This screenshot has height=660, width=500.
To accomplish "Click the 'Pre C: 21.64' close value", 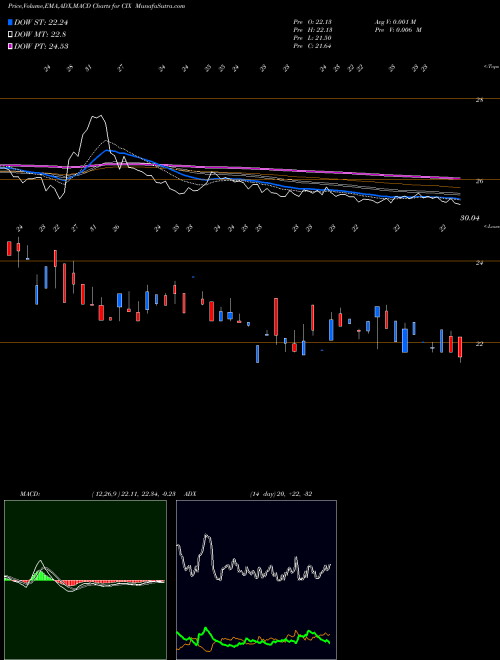I will 313,46.
